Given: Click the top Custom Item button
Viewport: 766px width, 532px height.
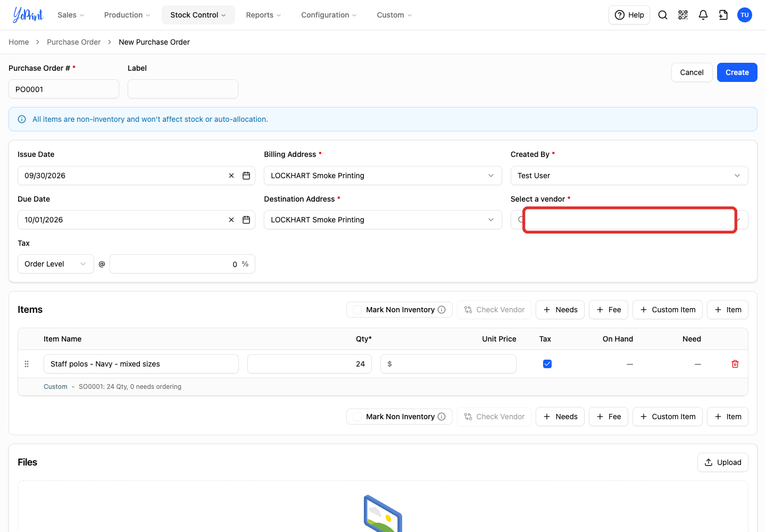Looking at the screenshot, I should tap(668, 310).
